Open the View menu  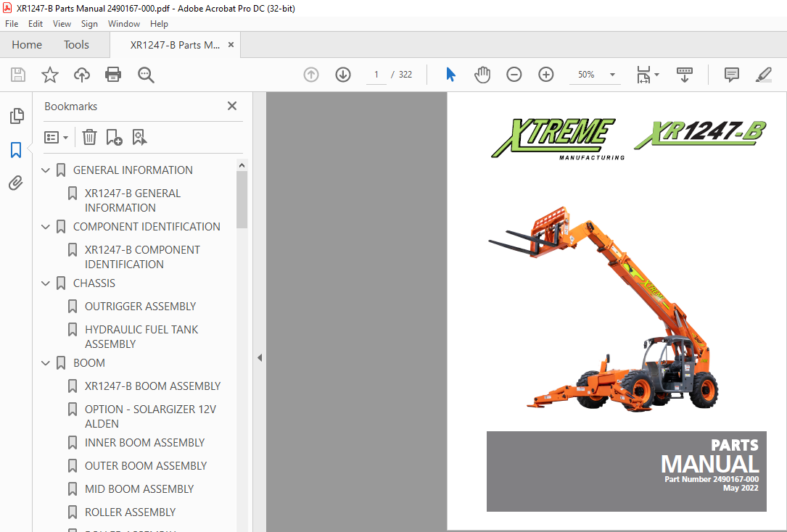point(62,24)
